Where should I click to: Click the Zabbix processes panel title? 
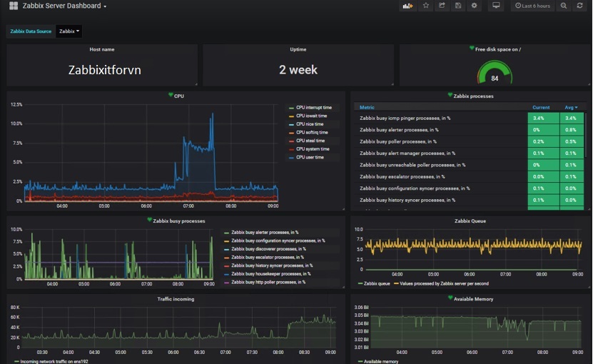473,96
